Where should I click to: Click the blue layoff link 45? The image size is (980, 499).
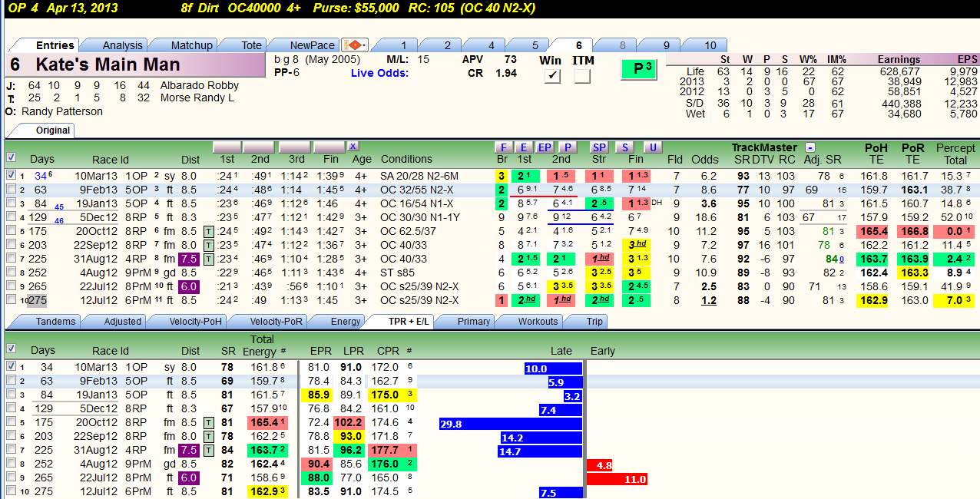(x=59, y=207)
